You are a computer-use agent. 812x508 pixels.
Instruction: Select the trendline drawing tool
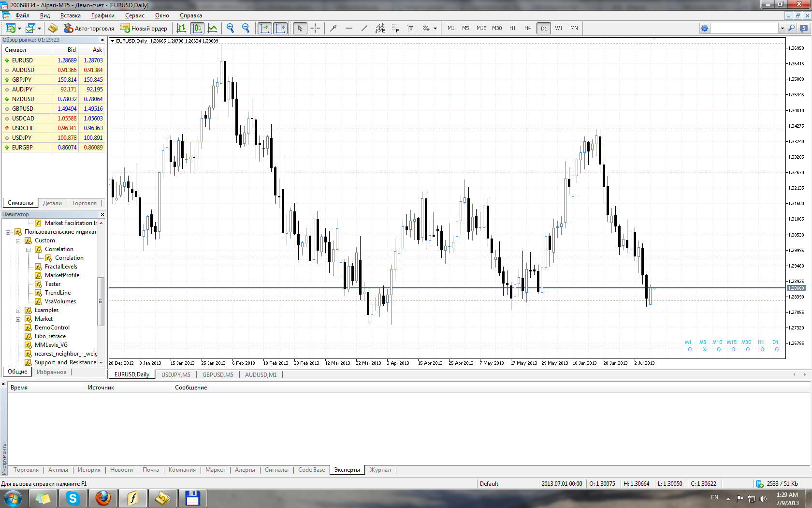click(x=364, y=28)
